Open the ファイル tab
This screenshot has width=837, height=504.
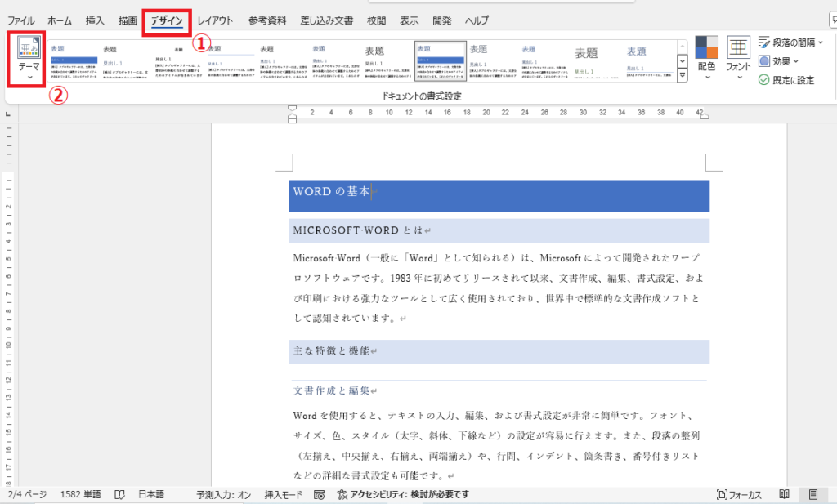click(20, 20)
